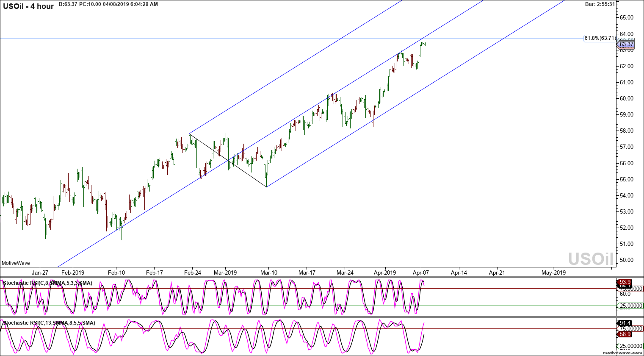Click the MotiveWave label on the price chart
Viewport: 644px width, 356px height.
(16, 263)
